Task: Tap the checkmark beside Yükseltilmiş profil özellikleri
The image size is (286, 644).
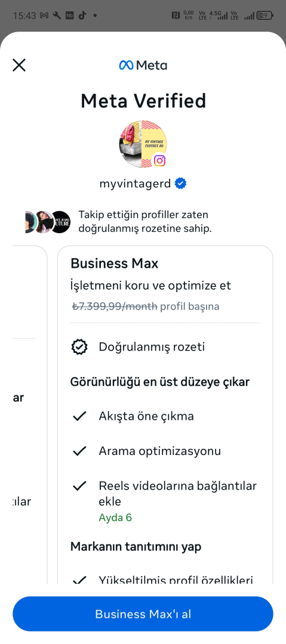Action: (x=79, y=580)
